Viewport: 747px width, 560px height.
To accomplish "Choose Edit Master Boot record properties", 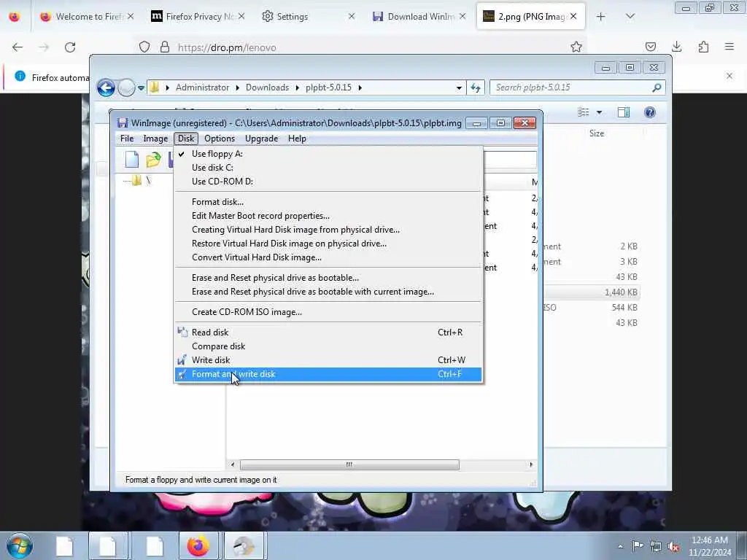I will click(x=328, y=216).
